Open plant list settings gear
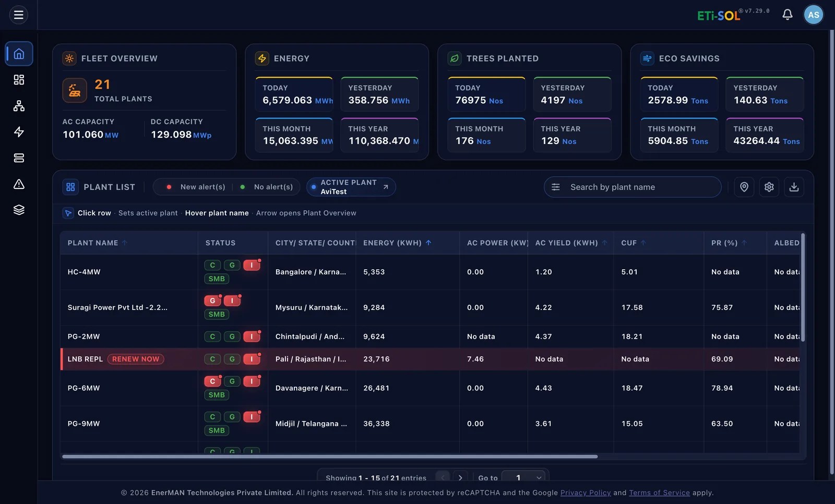This screenshot has width=835, height=504. pyautogui.click(x=769, y=187)
